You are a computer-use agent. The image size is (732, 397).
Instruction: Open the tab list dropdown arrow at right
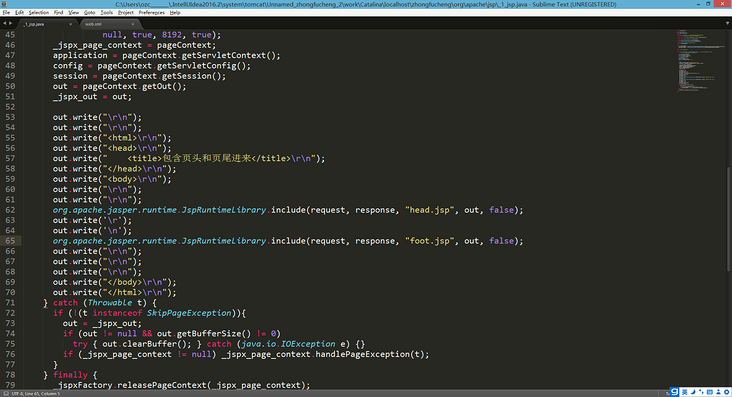click(727, 23)
